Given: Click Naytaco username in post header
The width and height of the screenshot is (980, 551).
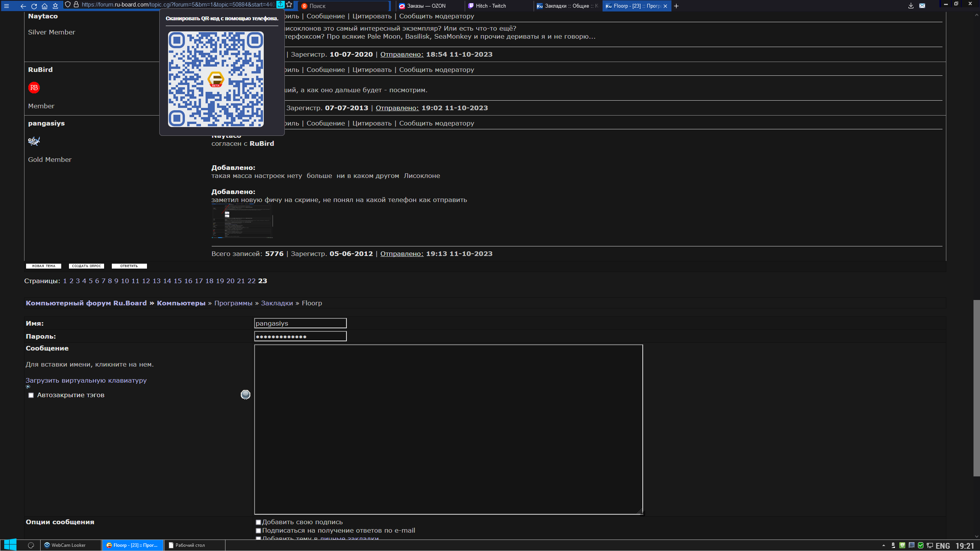Looking at the screenshot, I should point(43,16).
